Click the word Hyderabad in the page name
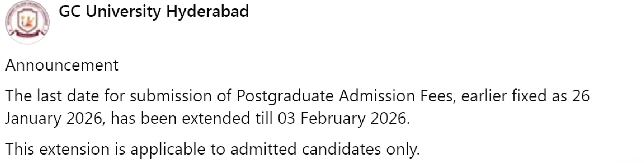Image resolution: width=644 pixels, height=163 pixels. point(207,12)
